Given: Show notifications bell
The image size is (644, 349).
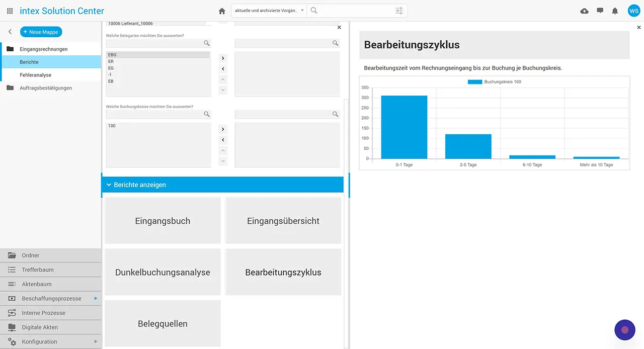Looking at the screenshot, I should tap(615, 11).
